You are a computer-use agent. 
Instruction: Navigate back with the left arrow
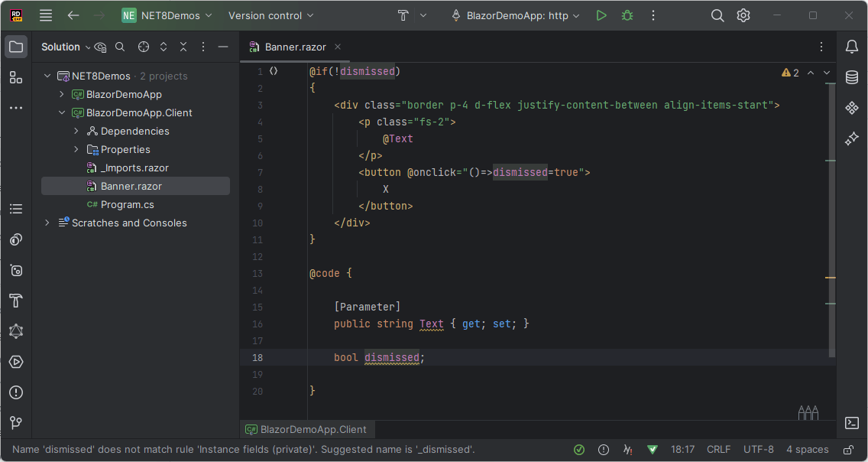coord(73,15)
